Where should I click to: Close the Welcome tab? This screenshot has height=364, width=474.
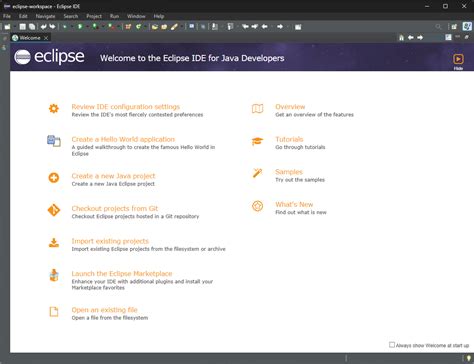tap(46, 38)
